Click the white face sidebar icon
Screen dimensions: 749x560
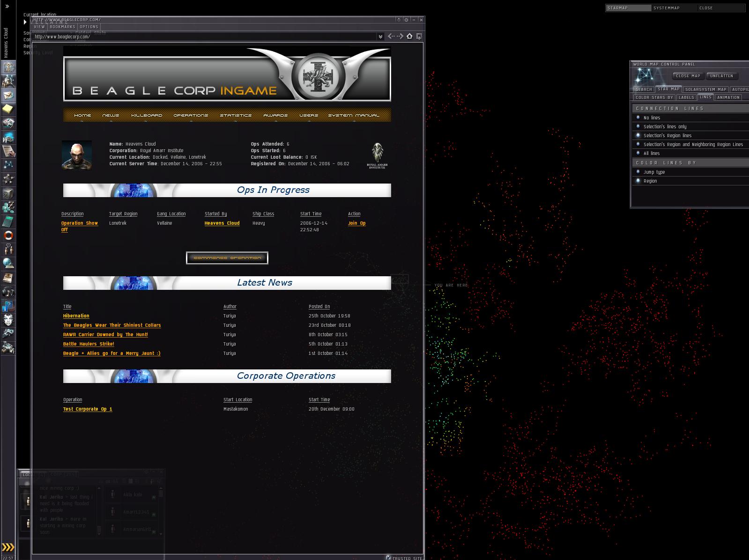[x=8, y=320]
